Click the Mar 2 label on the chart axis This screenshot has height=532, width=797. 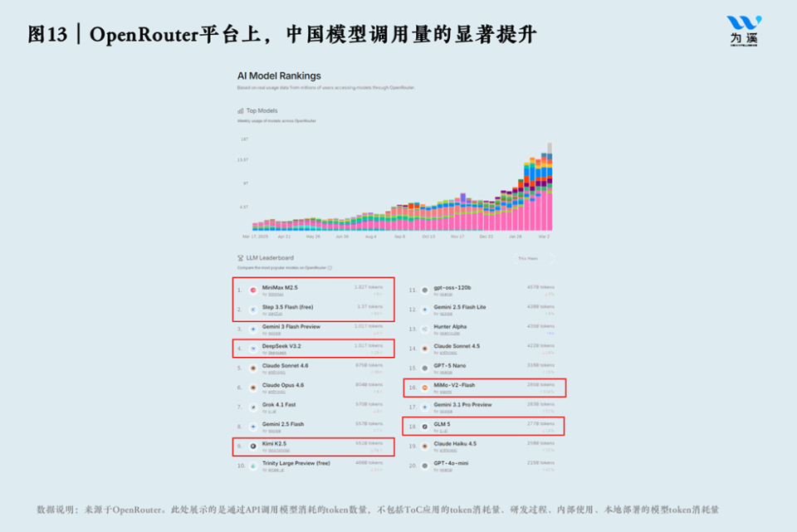coord(544,237)
